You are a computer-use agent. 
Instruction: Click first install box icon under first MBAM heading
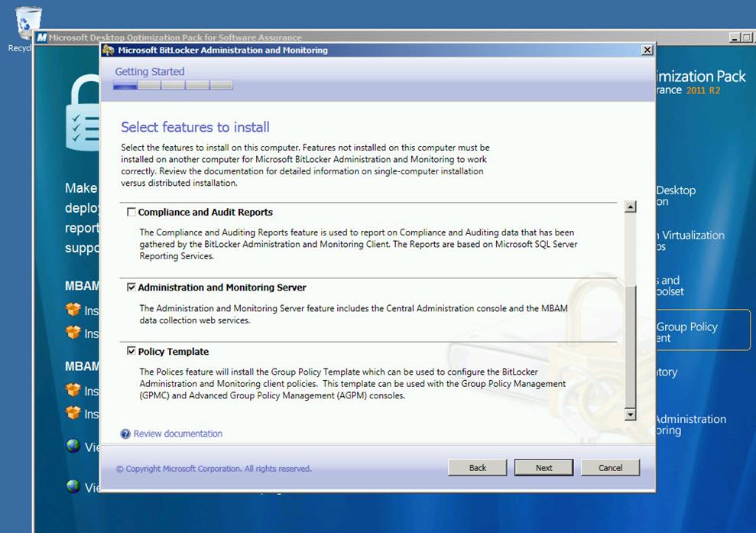pos(73,310)
